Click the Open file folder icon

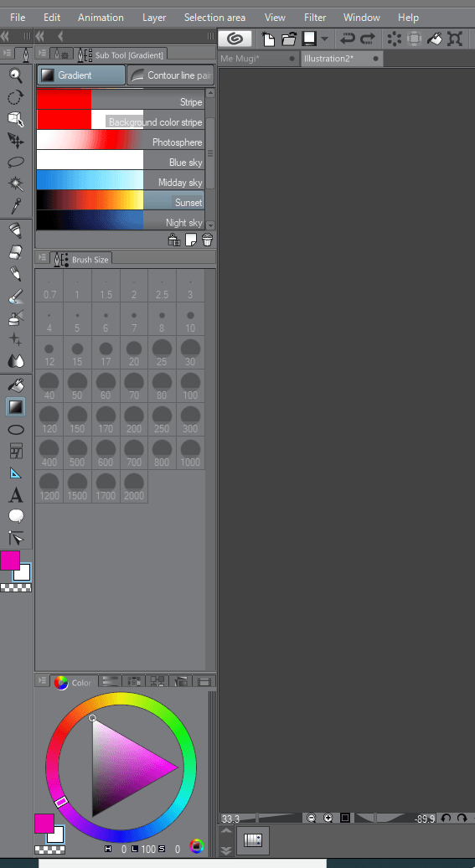tap(289, 39)
